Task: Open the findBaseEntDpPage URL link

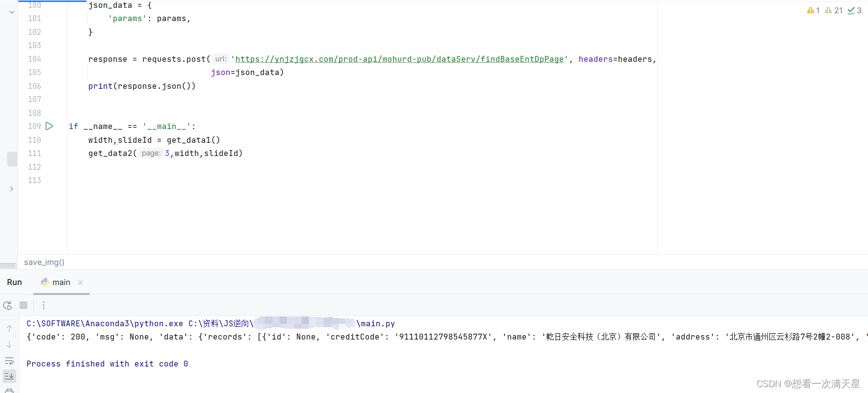Action: click(x=399, y=59)
